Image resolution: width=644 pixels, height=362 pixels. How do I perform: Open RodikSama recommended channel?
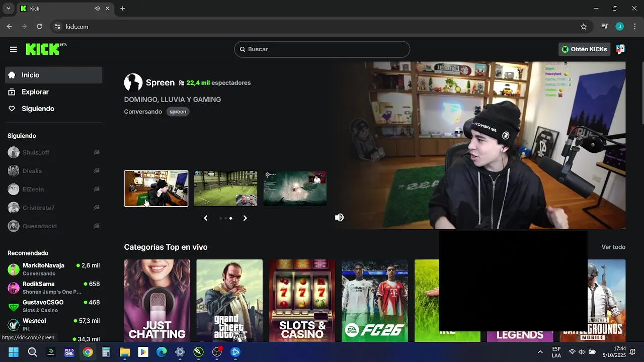54,288
